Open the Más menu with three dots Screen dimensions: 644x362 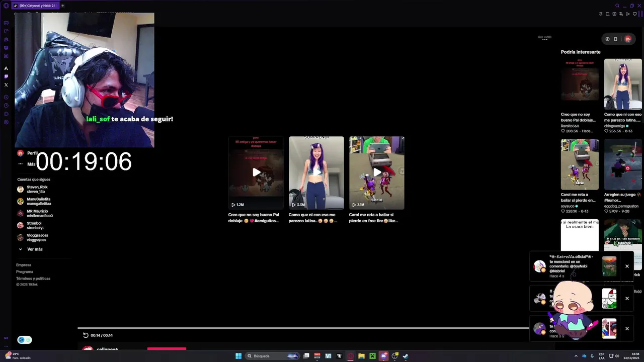tap(26, 164)
